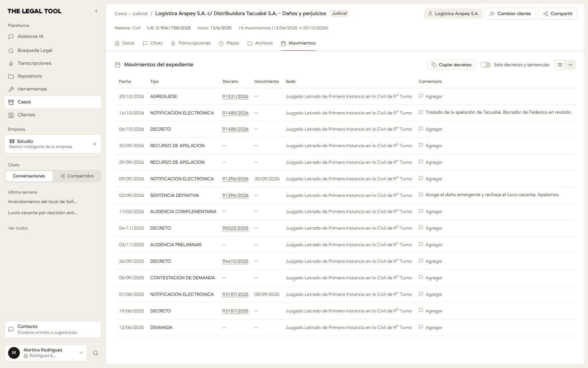Viewport: 588px width, 368px height.
Task: Switch to list view icon
Action: click(560, 65)
